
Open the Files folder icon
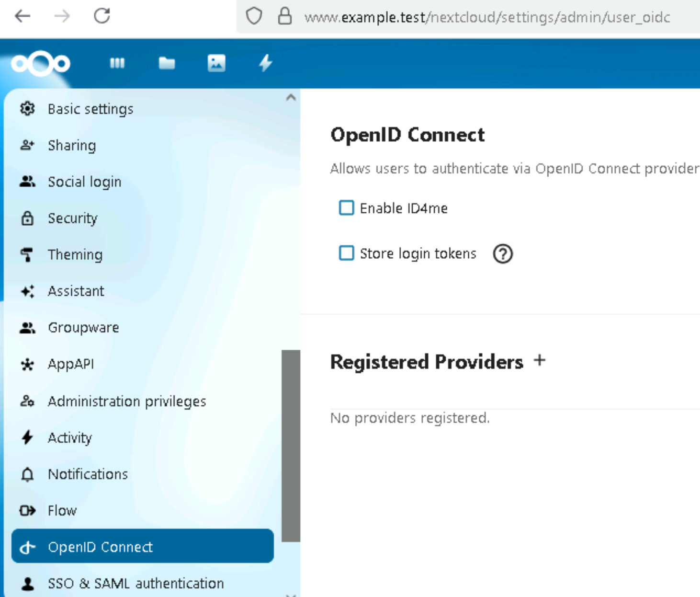click(x=167, y=63)
